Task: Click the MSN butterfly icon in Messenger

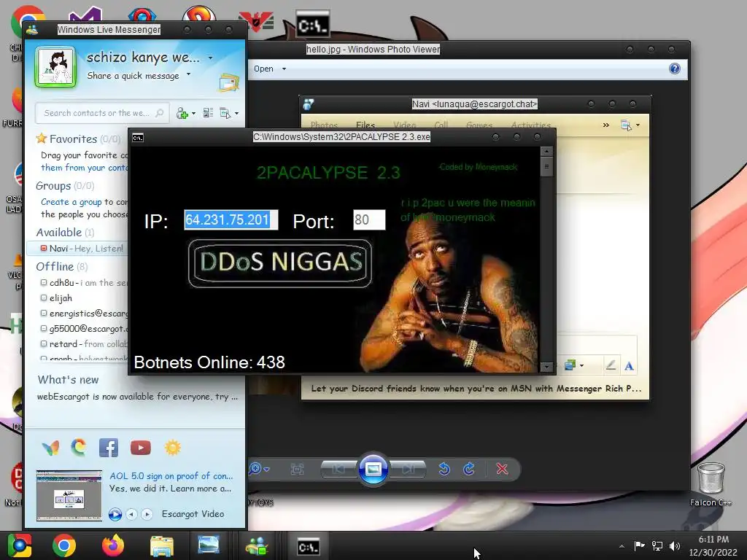Action: coord(51,448)
